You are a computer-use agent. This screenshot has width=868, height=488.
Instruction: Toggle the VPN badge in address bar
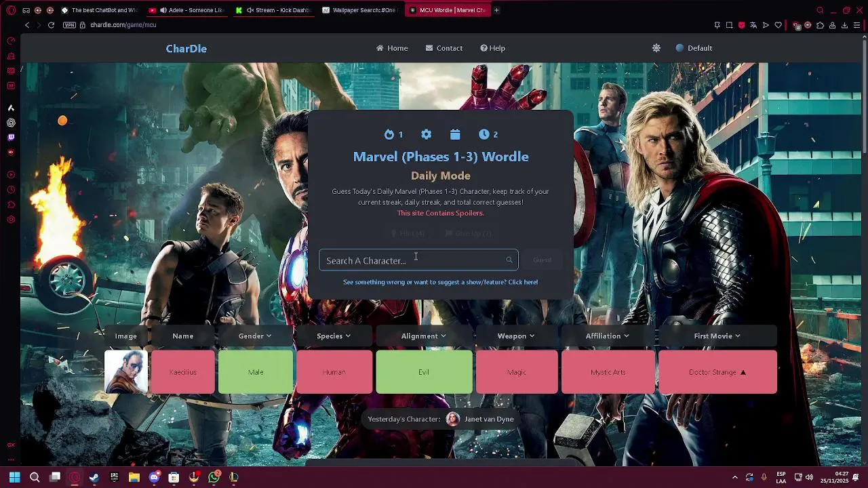(x=69, y=25)
